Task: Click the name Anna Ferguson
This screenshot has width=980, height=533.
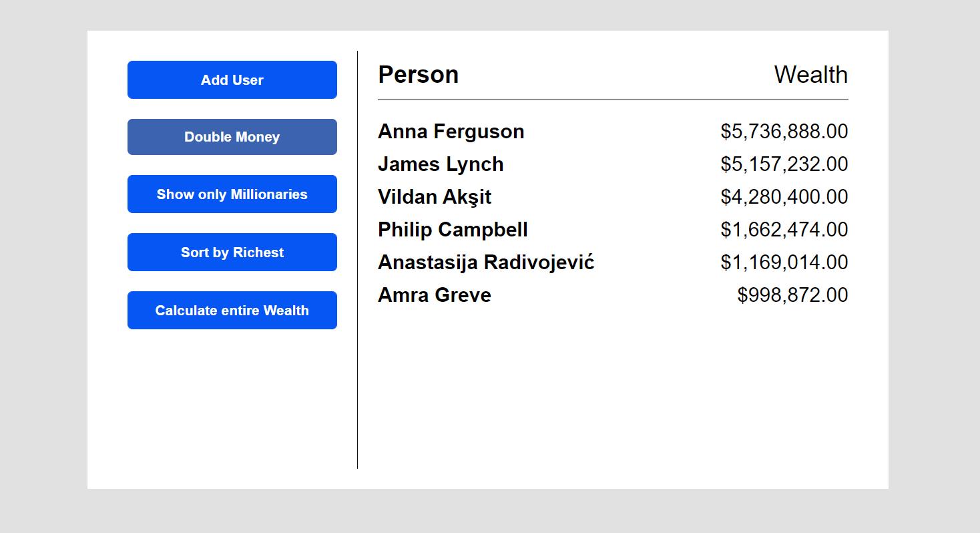Action: pyautogui.click(x=451, y=132)
